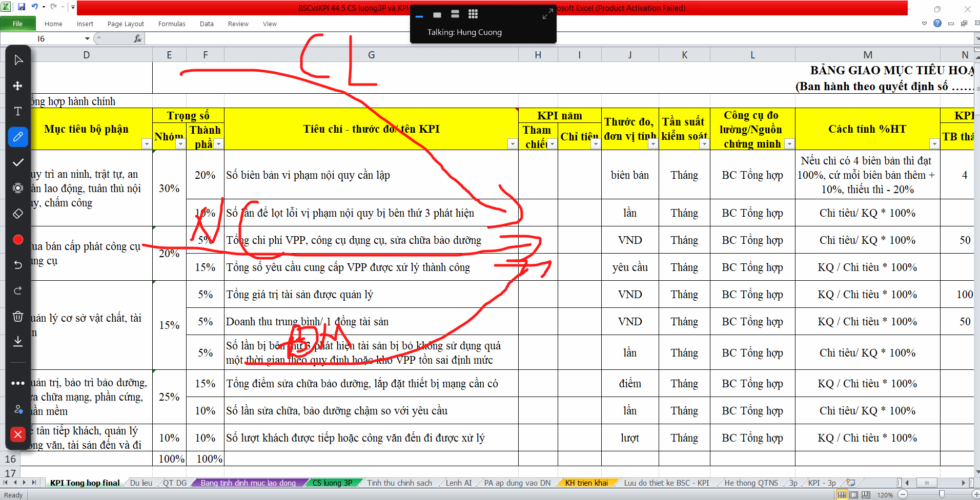This screenshot has width=980, height=500.
Task: Switch to the CS luong 3P sheet tab
Action: click(332, 483)
